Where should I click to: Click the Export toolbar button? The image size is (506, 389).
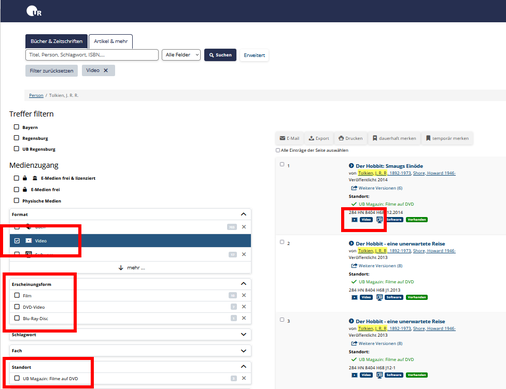coord(319,138)
